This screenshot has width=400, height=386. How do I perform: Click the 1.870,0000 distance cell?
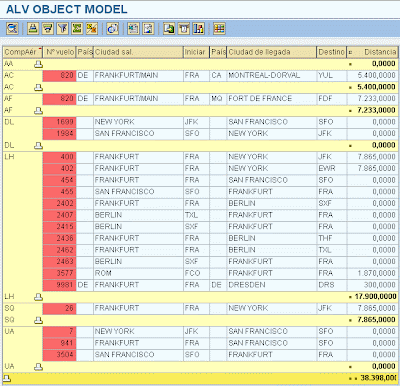click(x=372, y=273)
